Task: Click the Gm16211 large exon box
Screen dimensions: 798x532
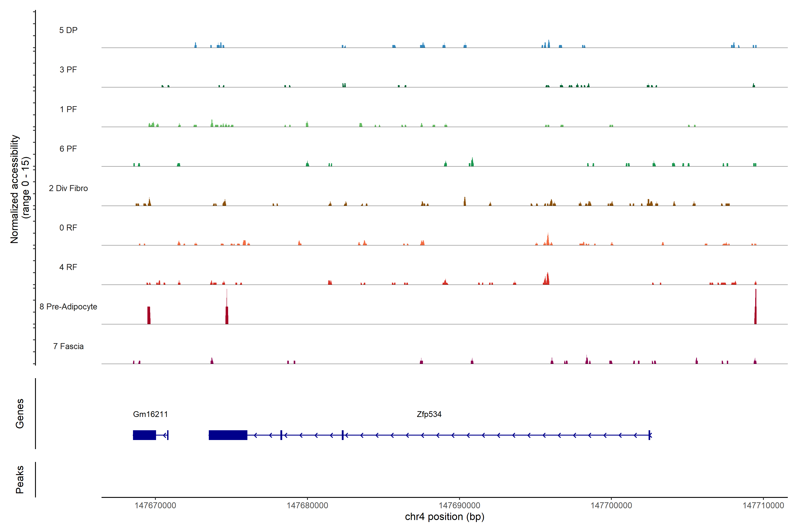Action: point(145,435)
